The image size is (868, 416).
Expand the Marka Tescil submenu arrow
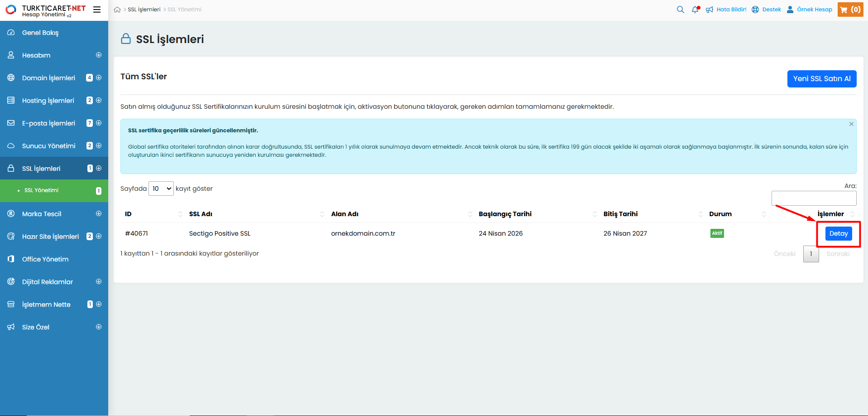[99, 213]
